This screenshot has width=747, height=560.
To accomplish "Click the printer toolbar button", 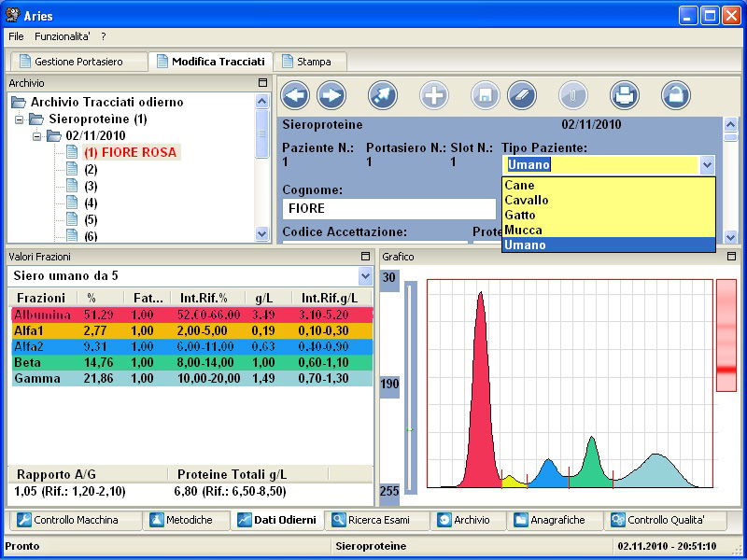I will [x=624, y=95].
